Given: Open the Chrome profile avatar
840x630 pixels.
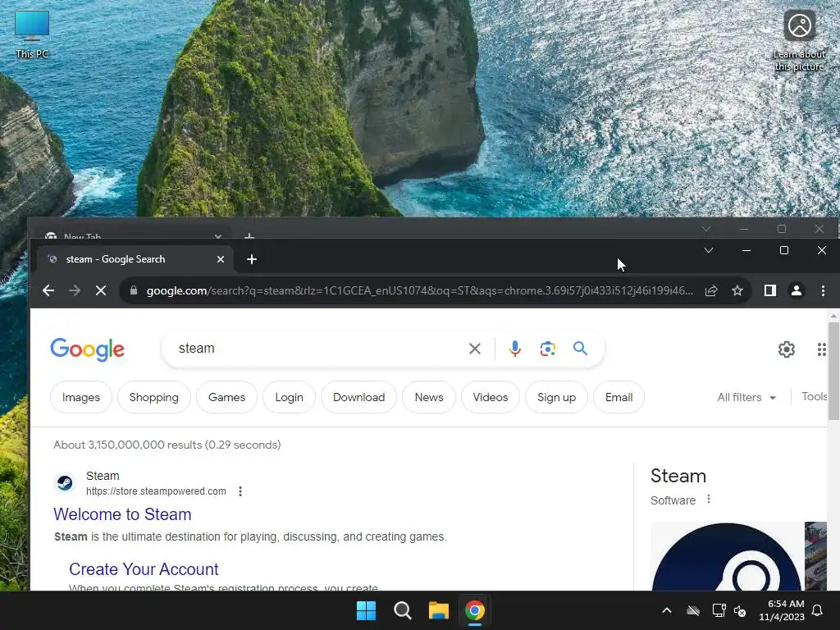Looking at the screenshot, I should (x=797, y=290).
